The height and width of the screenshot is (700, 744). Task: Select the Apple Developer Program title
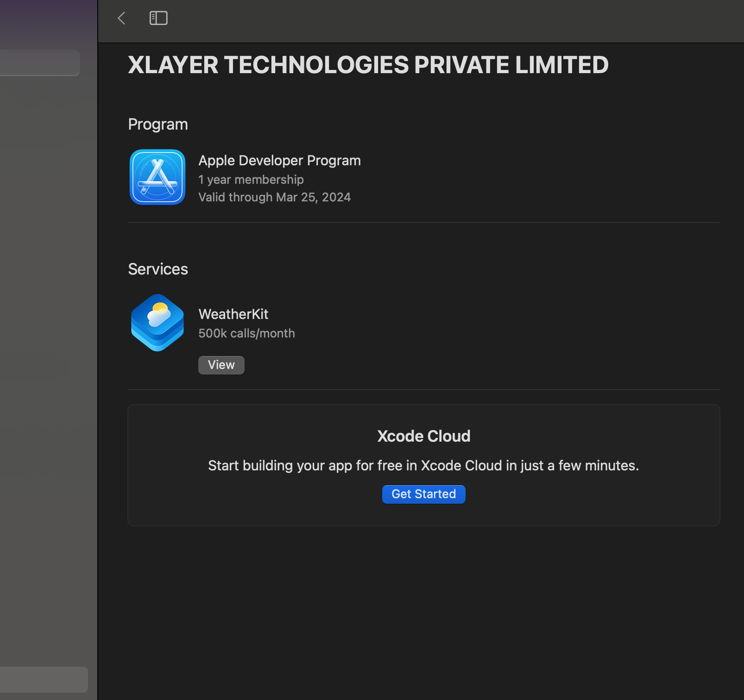pos(279,161)
